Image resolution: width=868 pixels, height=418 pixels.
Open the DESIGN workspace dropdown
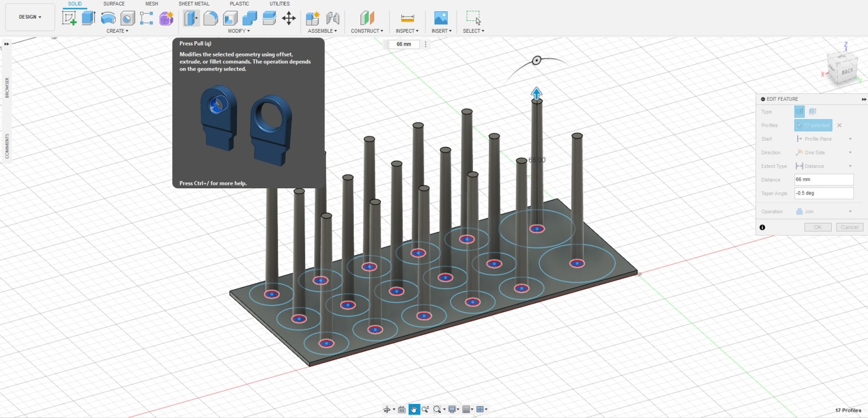[x=30, y=17]
